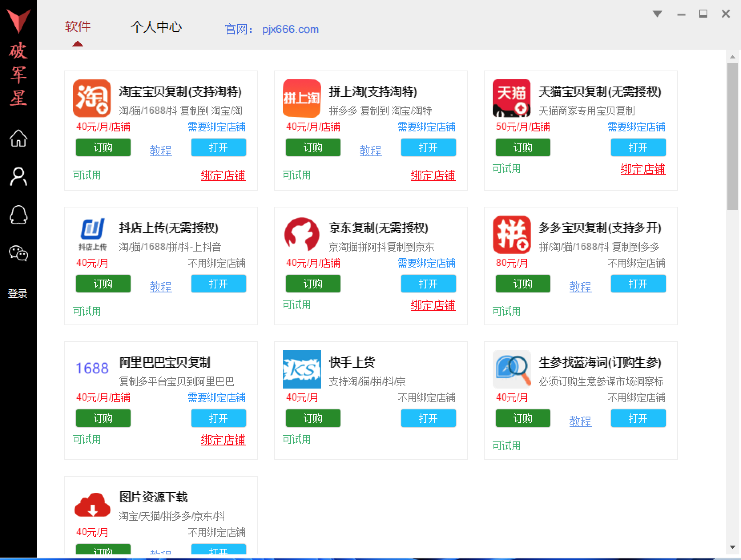Image resolution: width=741 pixels, height=560 pixels.
Task: Click the 淘宝宝贝复制 orange Taobao icon
Action: point(92,98)
